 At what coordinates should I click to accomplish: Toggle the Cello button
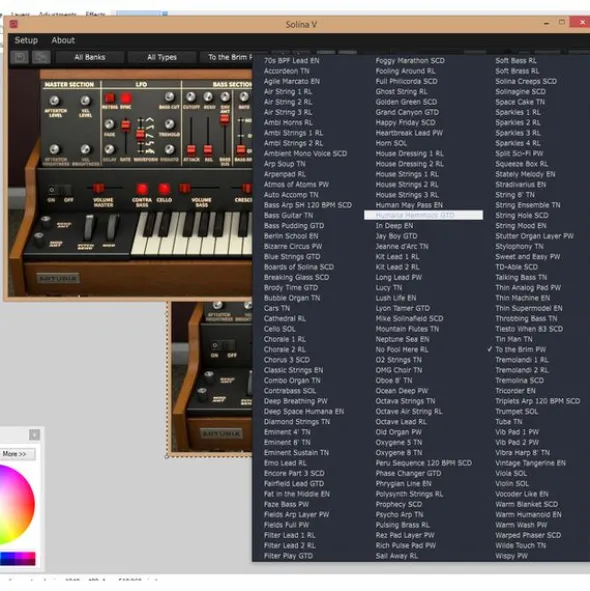click(x=164, y=189)
